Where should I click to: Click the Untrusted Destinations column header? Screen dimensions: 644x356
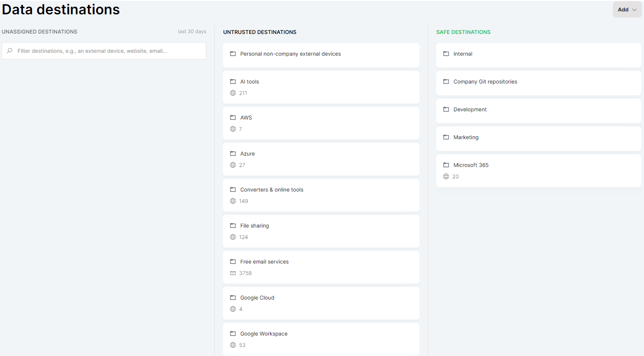click(x=260, y=32)
